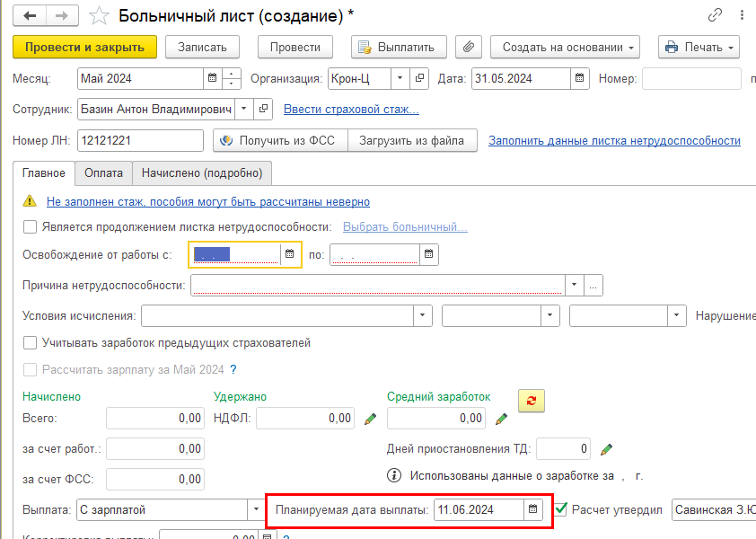
Task: Open the Выплата dropdown
Action: 254,509
